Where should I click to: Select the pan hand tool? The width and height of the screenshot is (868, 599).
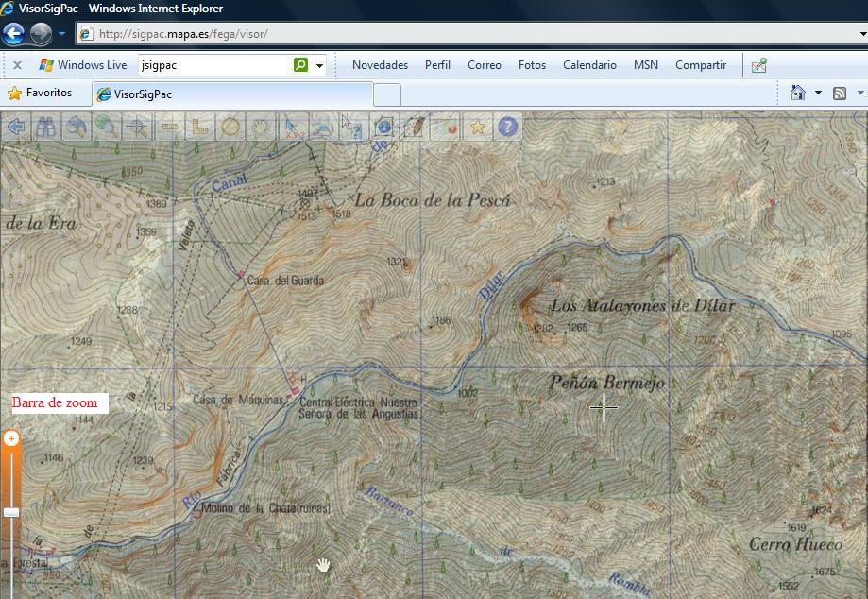pos(262,126)
